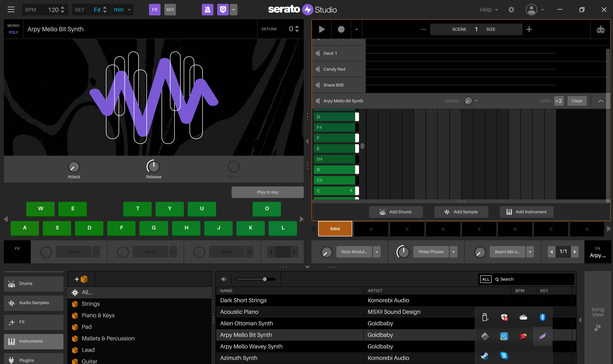Decrease scene size with minus

point(423,29)
